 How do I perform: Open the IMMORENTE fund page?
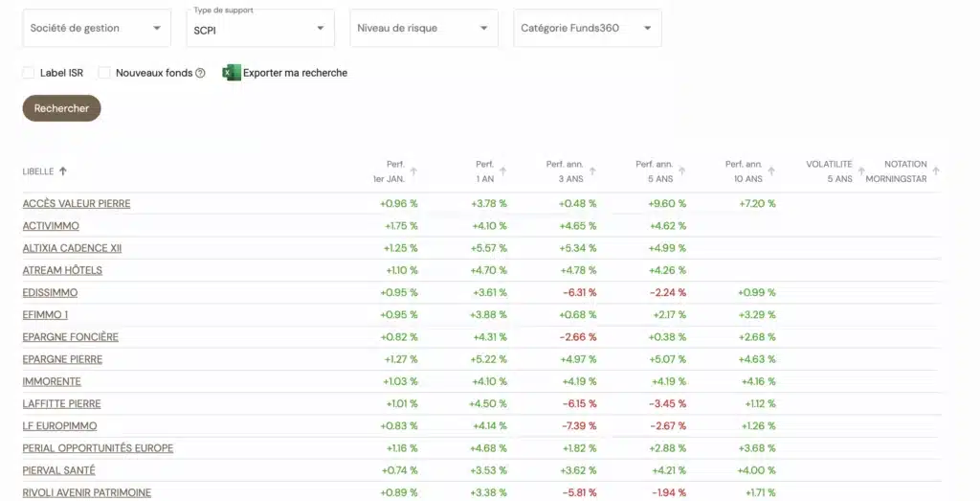pyautogui.click(x=52, y=381)
